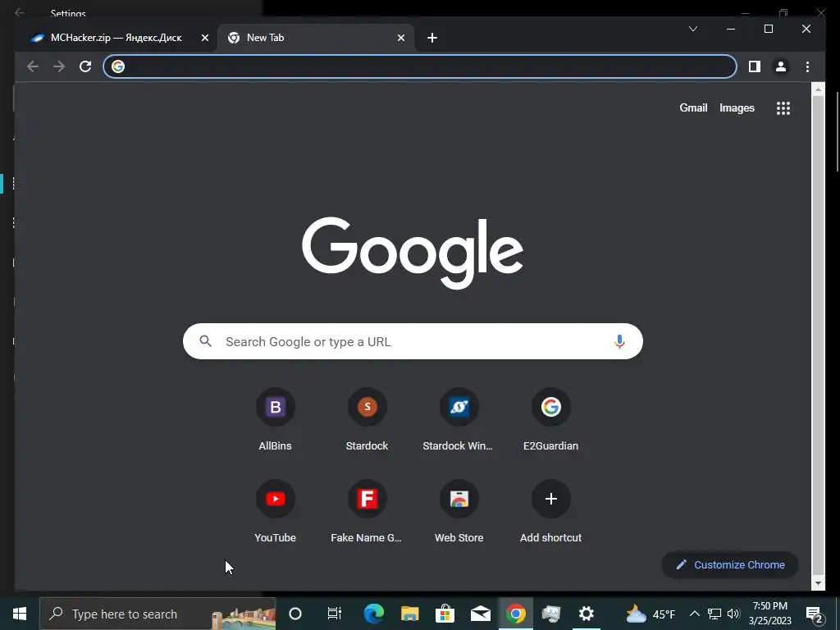Go back using the browser back arrow
The width and height of the screenshot is (840, 630).
(33, 66)
